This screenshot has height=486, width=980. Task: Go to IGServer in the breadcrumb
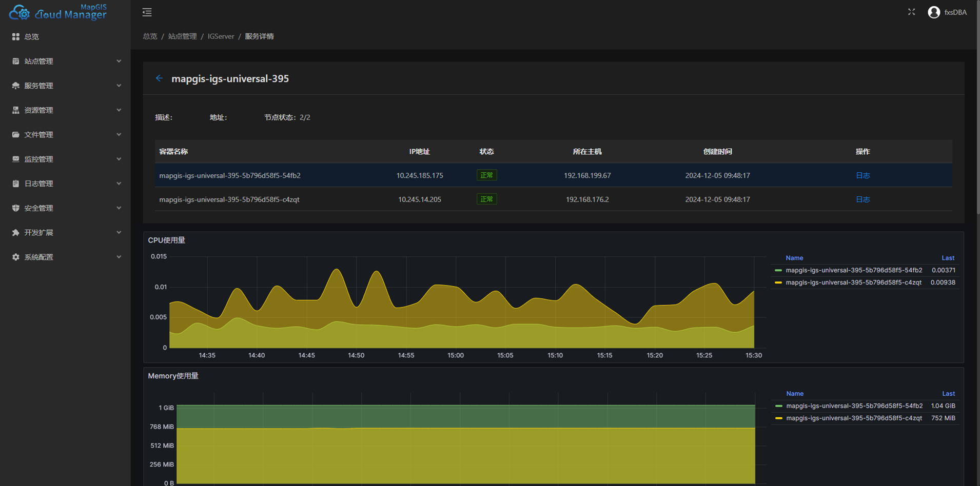[221, 36]
